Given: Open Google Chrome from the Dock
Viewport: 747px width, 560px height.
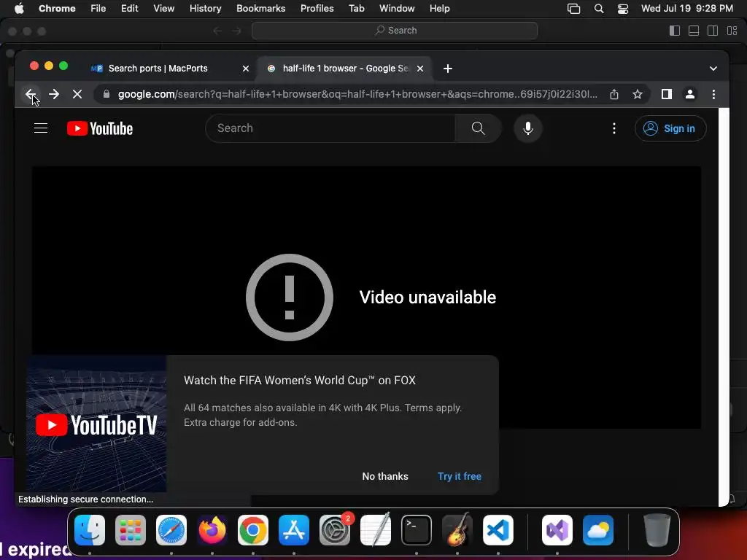Looking at the screenshot, I should (x=253, y=530).
